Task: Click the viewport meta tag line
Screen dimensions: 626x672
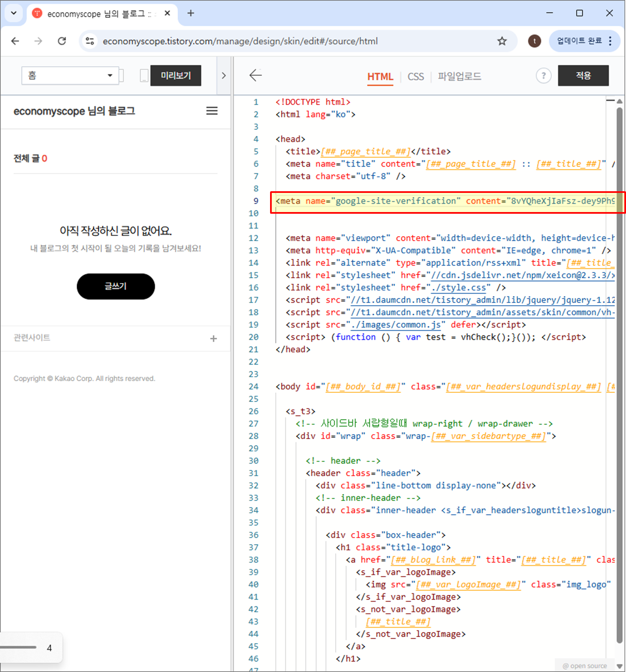Action: [x=450, y=238]
